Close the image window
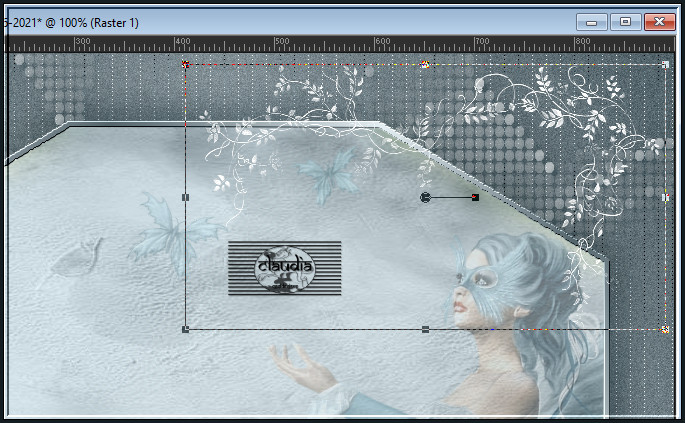The width and height of the screenshot is (685, 423). coord(660,22)
